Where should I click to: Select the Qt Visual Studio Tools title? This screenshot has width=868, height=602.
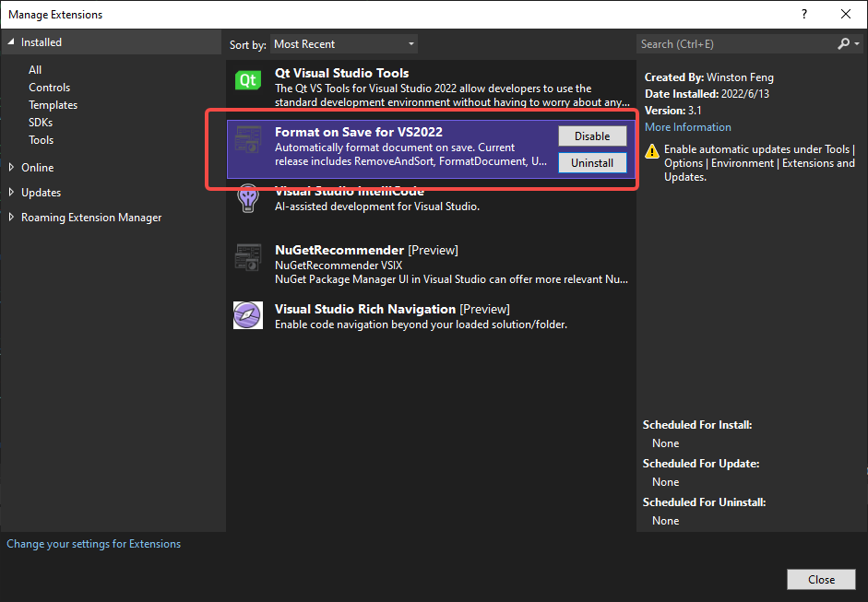pos(341,73)
